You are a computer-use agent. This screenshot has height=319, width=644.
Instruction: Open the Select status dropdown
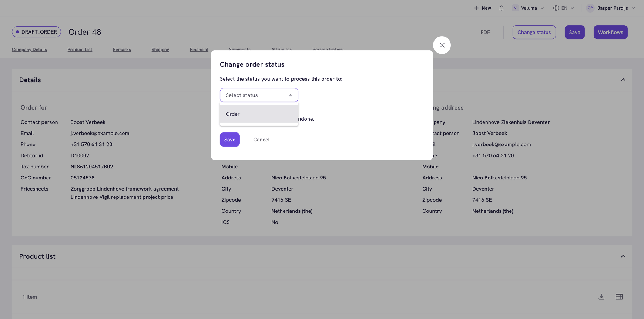[x=259, y=95]
